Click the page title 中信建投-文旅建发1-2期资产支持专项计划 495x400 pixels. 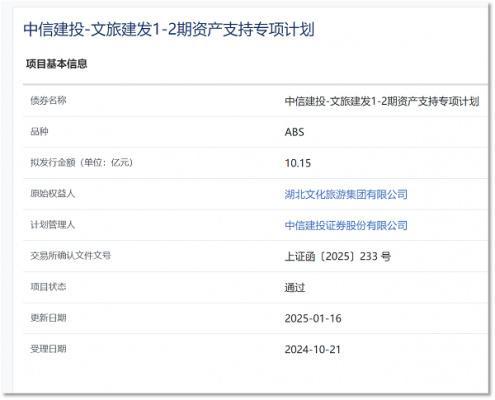pyautogui.click(x=169, y=29)
